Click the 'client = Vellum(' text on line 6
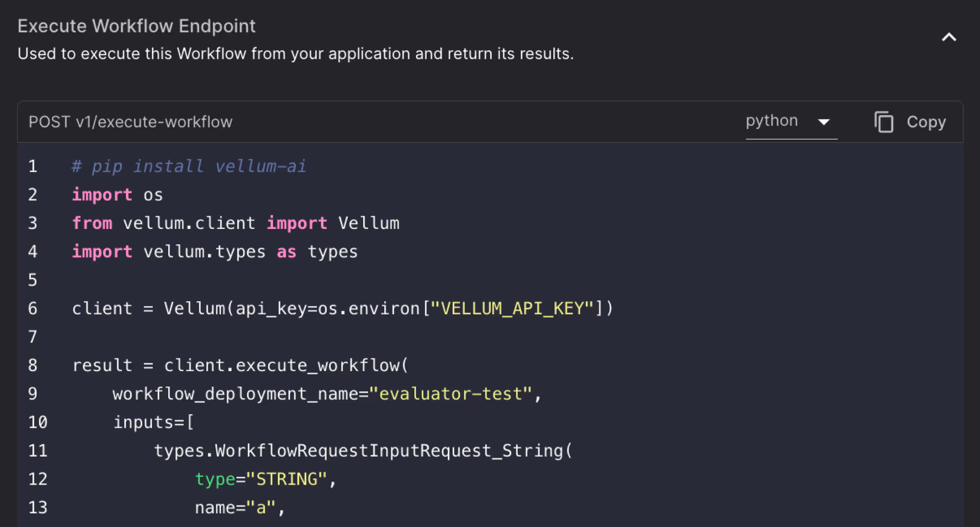Viewport: 980px width, 527px height. (152, 309)
